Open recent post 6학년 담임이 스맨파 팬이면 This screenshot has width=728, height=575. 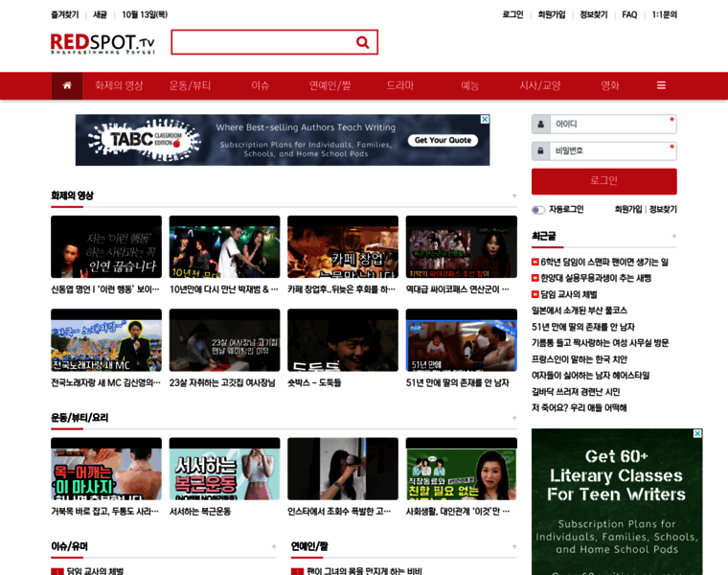pyautogui.click(x=604, y=263)
